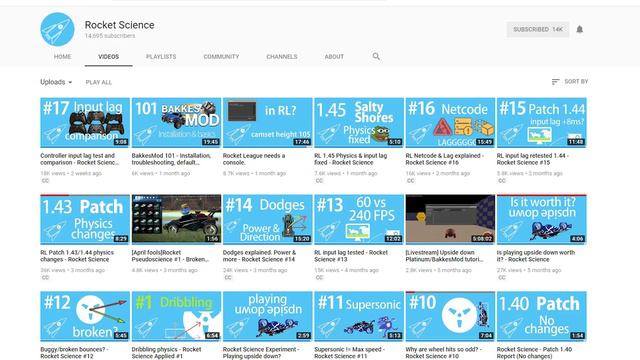Play the 1.40 Patch No changes thumbnail
Screen dimensions: 640x360
[542, 316]
